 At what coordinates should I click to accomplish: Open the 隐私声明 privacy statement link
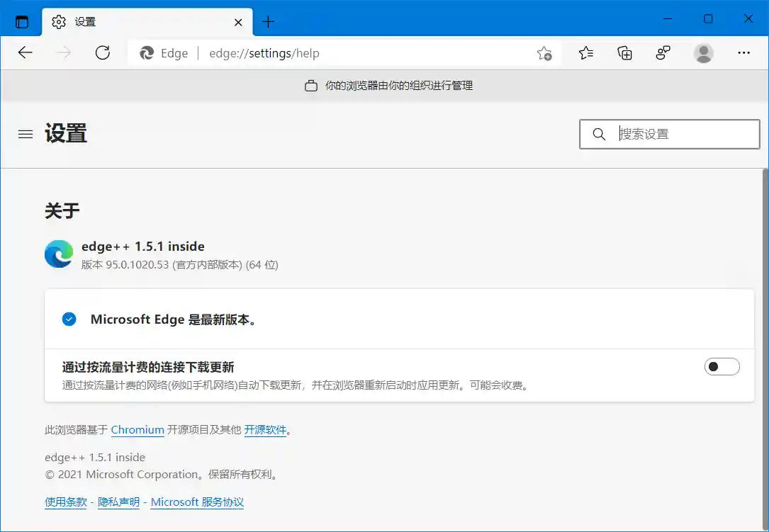(x=118, y=502)
